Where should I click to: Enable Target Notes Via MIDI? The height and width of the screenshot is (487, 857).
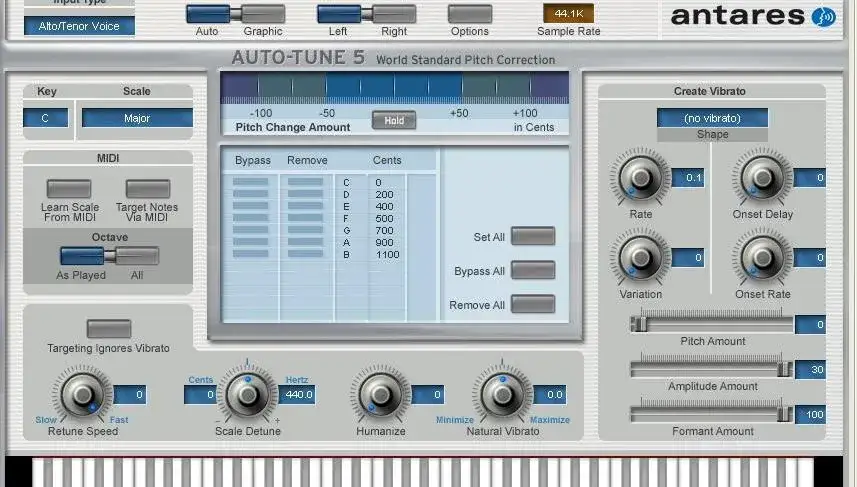[148, 189]
